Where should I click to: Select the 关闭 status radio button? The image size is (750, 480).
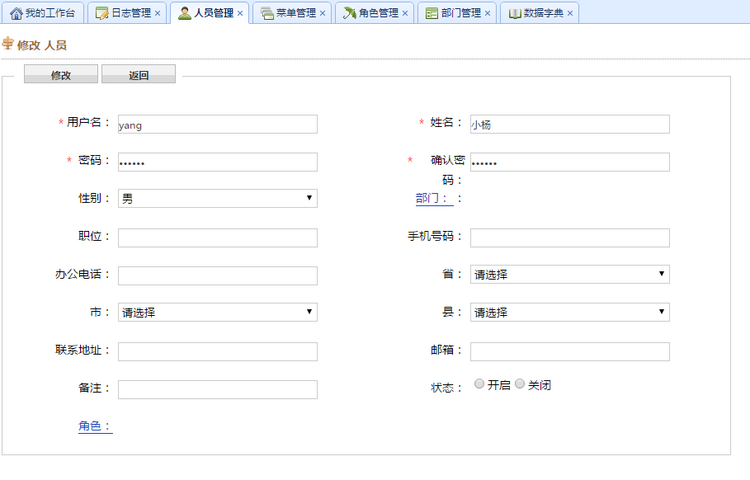pyautogui.click(x=520, y=384)
